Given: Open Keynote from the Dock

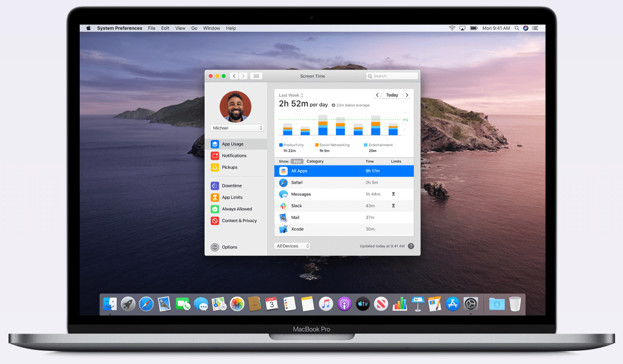Looking at the screenshot, I should click(418, 304).
